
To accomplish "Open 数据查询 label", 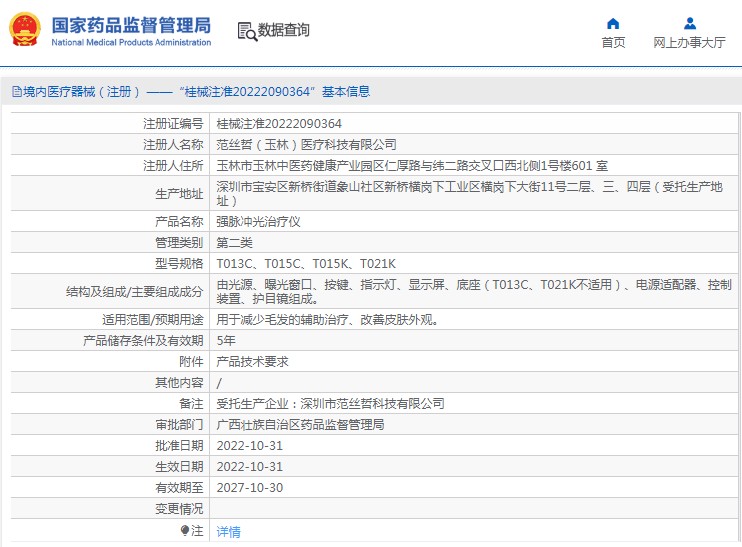I will tap(283, 30).
